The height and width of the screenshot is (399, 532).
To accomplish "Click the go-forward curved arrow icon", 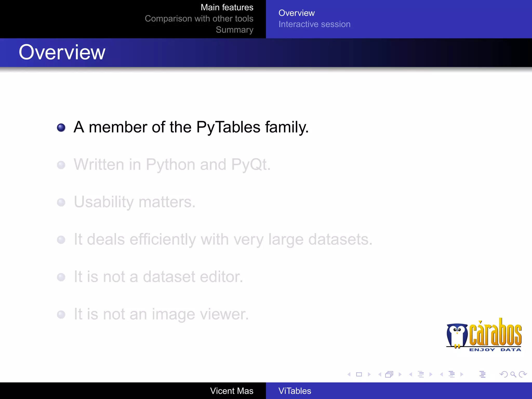I will click(523, 374).
